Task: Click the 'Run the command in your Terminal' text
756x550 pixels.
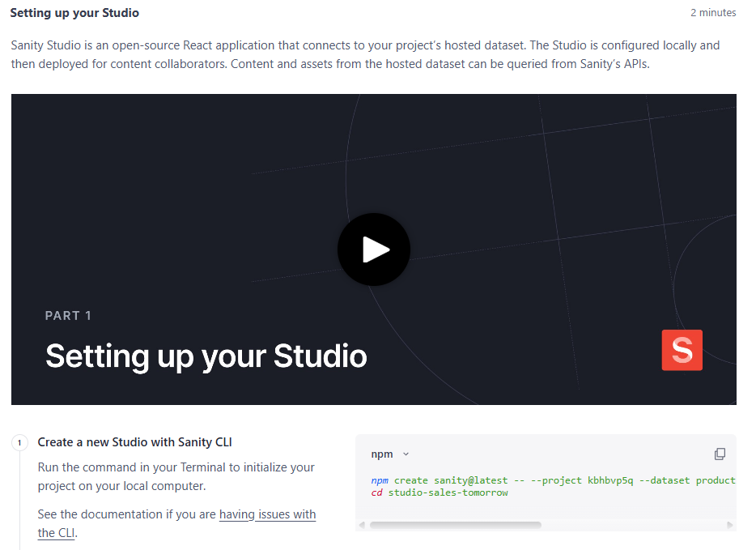Action: tap(176, 476)
